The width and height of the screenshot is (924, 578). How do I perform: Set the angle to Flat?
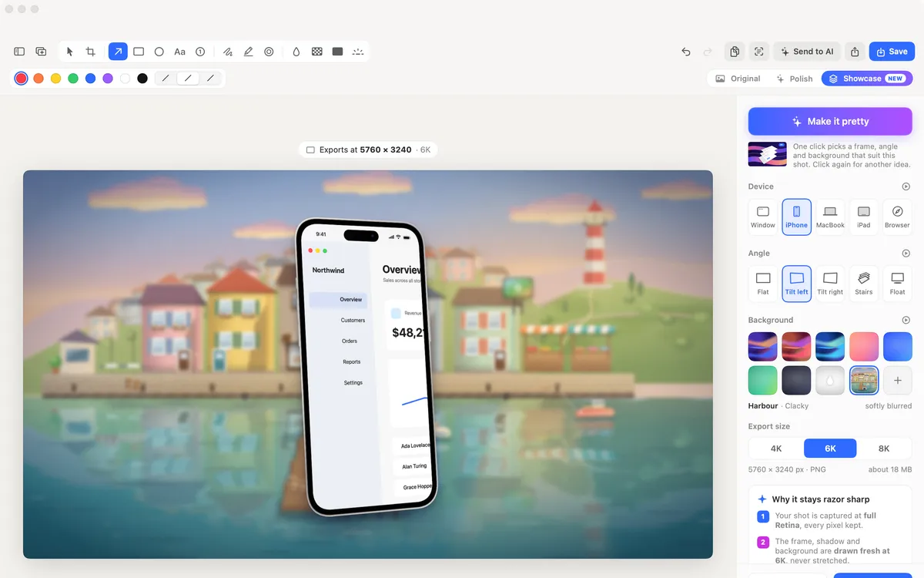pos(763,284)
